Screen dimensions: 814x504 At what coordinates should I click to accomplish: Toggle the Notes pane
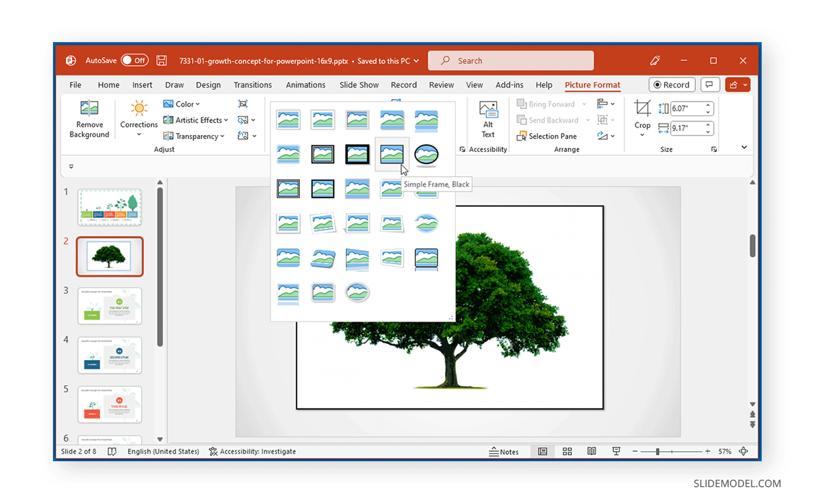(505, 451)
